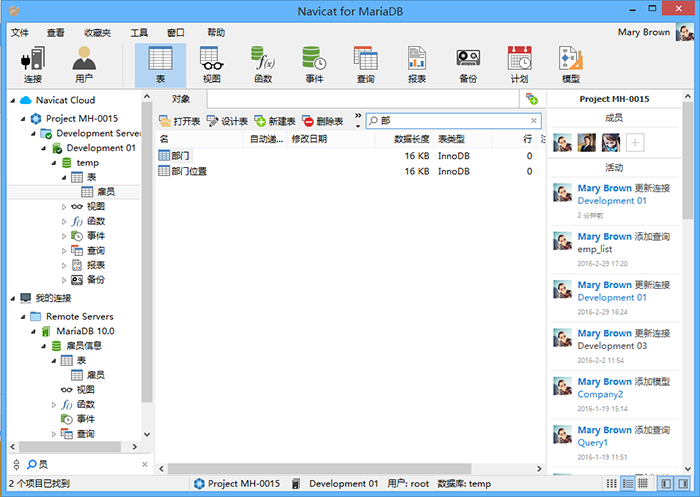This screenshot has width=700, height=497.
Task: Open the User (用户) toolbar button
Action: click(x=84, y=65)
